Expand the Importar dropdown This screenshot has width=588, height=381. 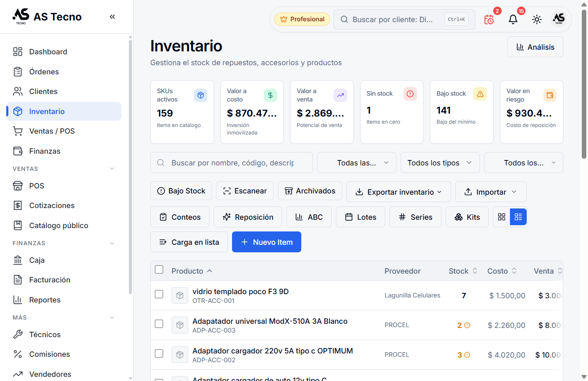coord(491,192)
